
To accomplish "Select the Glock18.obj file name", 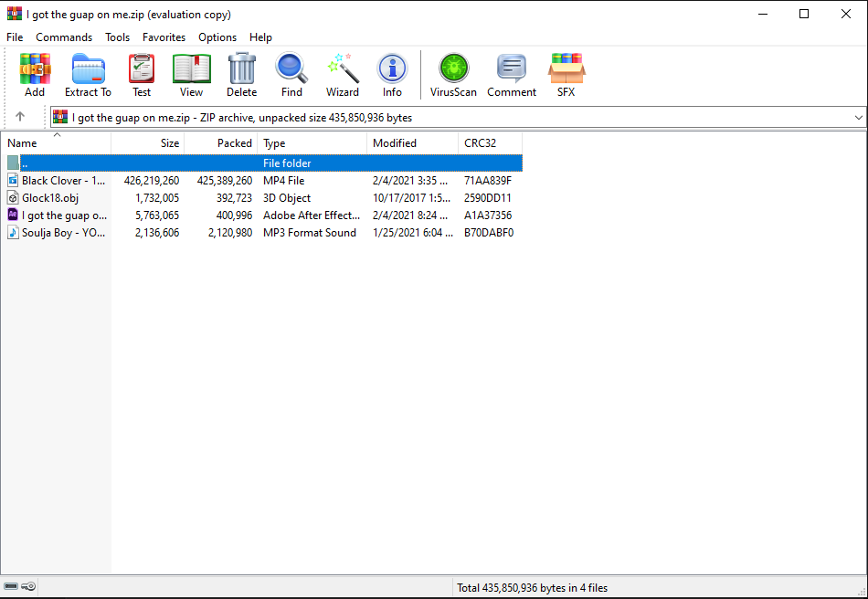I will point(50,197).
